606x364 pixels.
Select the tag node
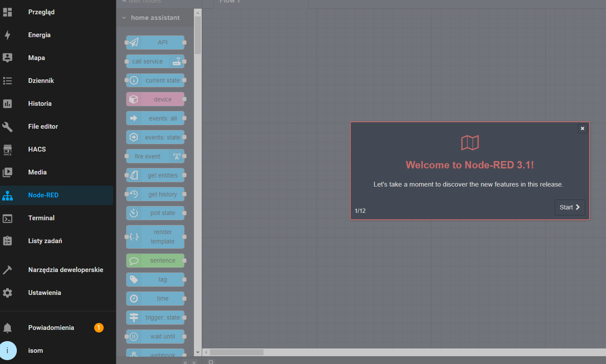point(155,279)
